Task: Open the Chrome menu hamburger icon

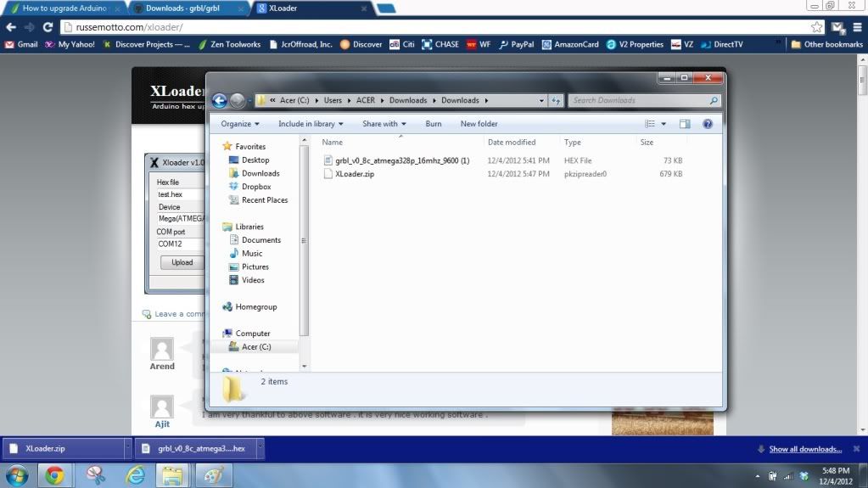Action: pyautogui.click(x=857, y=26)
